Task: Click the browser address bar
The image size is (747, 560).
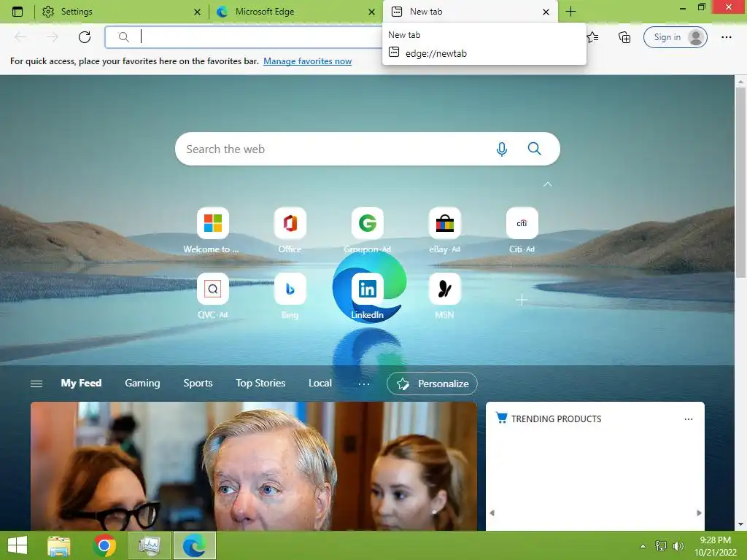Action: pos(243,36)
